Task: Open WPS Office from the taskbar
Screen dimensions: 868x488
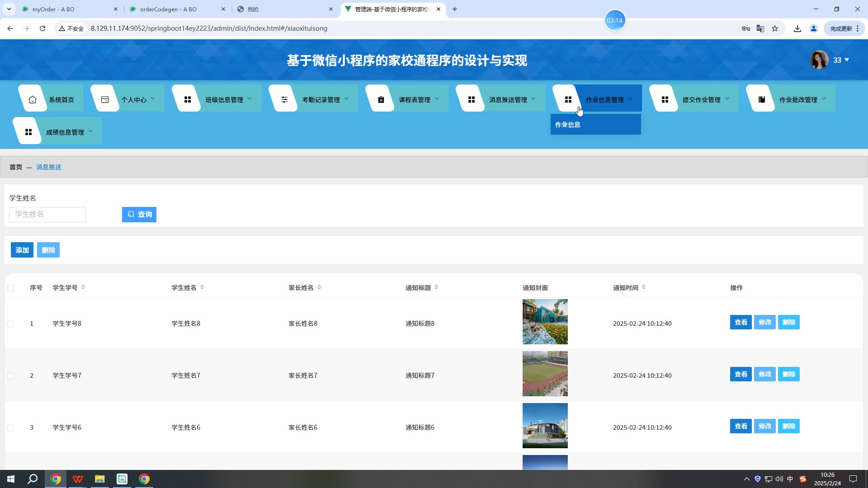Action: (x=78, y=479)
